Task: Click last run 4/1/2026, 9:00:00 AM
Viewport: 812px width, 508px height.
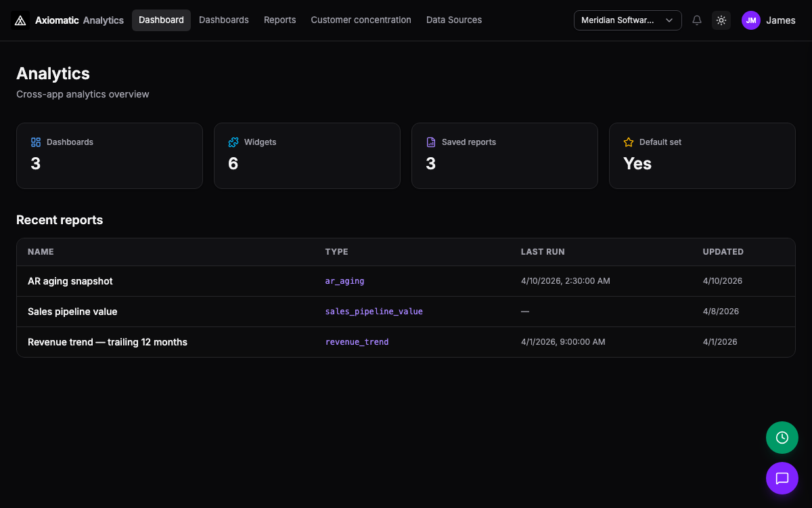Action: coord(563,342)
